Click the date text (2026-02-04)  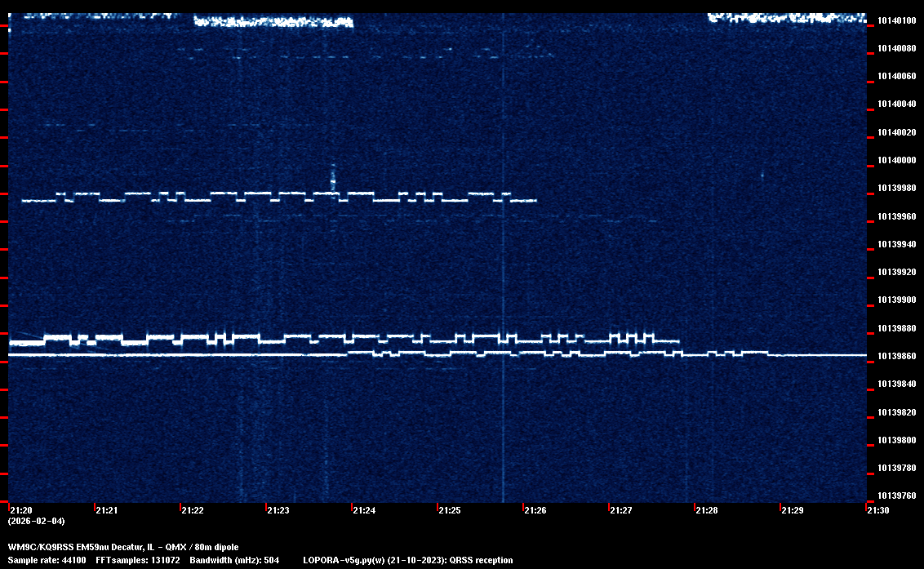[36, 521]
